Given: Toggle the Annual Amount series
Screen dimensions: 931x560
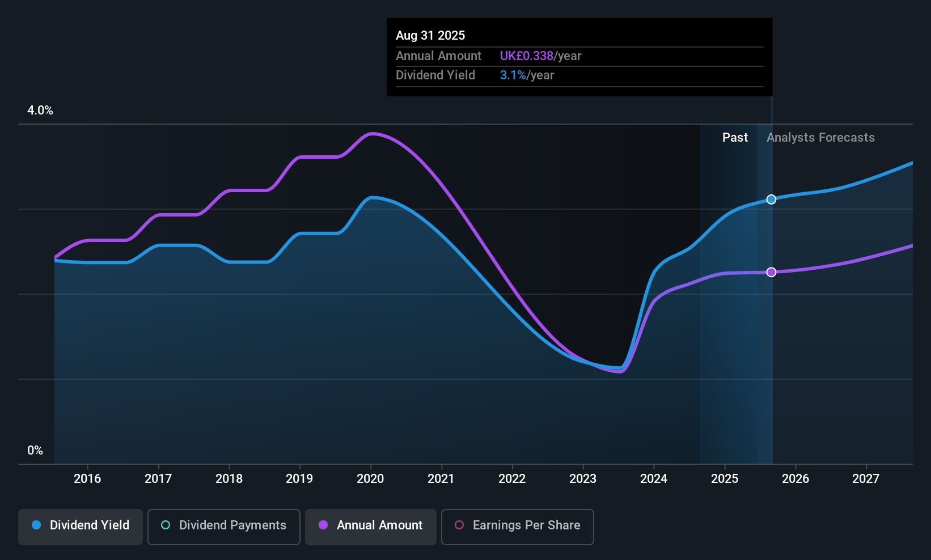Looking at the screenshot, I should point(371,527).
